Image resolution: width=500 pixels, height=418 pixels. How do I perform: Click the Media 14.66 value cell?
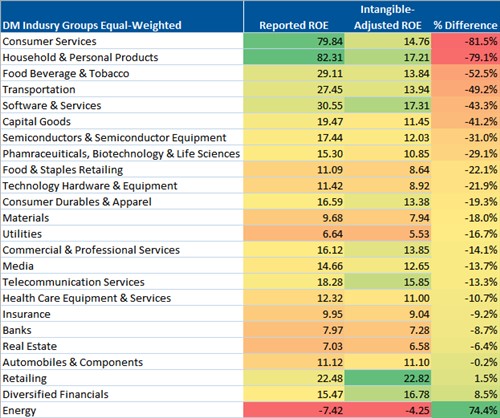(x=294, y=266)
